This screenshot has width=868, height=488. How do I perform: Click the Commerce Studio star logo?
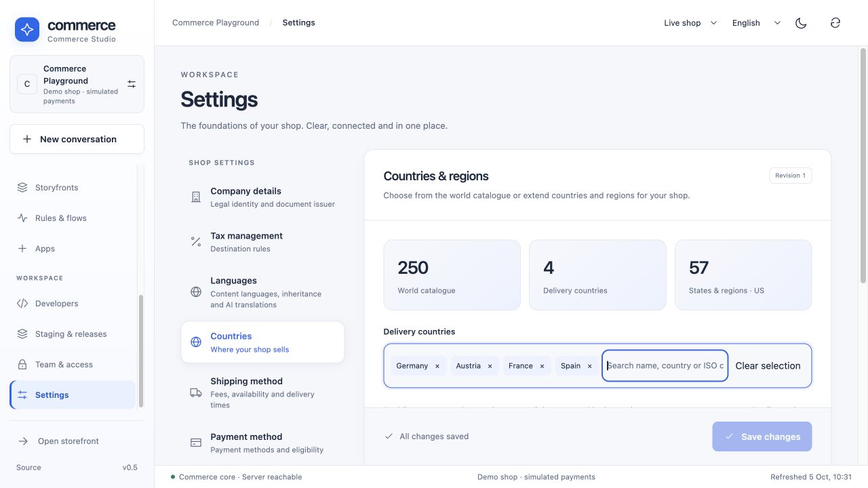point(27,30)
